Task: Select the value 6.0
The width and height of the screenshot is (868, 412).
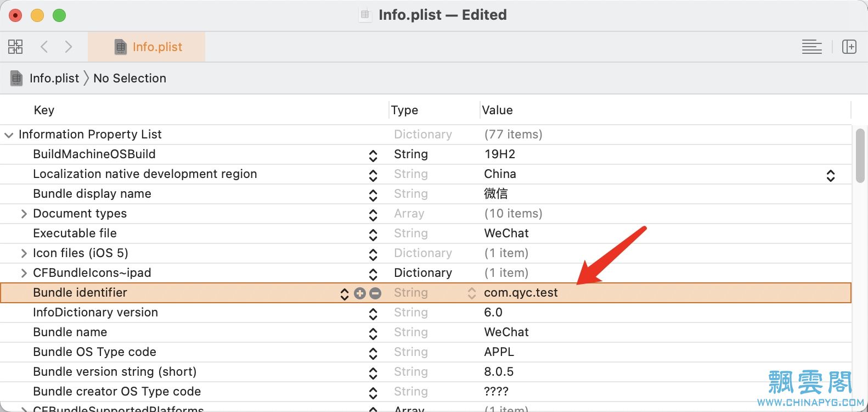Action: [493, 313]
